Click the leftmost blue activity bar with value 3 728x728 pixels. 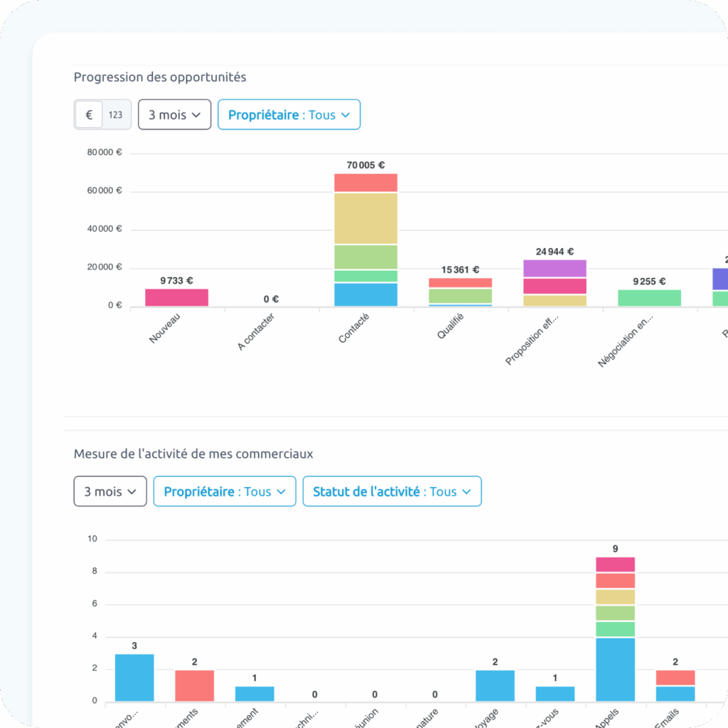pyautogui.click(x=134, y=677)
